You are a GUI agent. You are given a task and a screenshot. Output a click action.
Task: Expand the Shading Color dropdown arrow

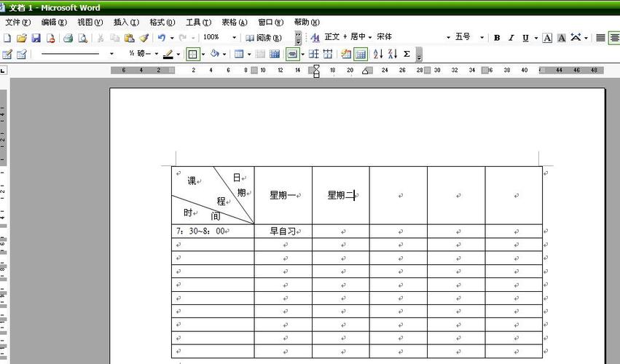(224, 54)
